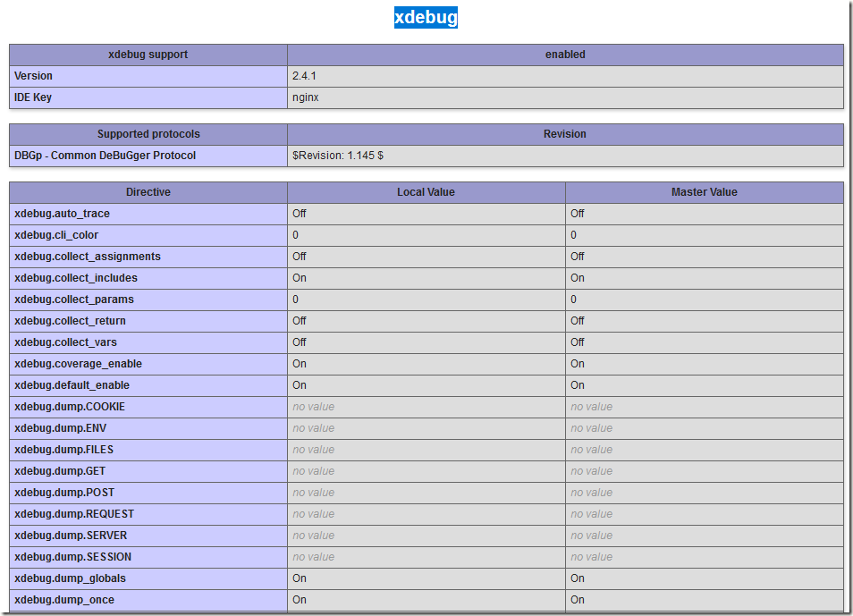Select the xdebug.dump_once directive name
Screen dimensions: 853x616
[64, 600]
